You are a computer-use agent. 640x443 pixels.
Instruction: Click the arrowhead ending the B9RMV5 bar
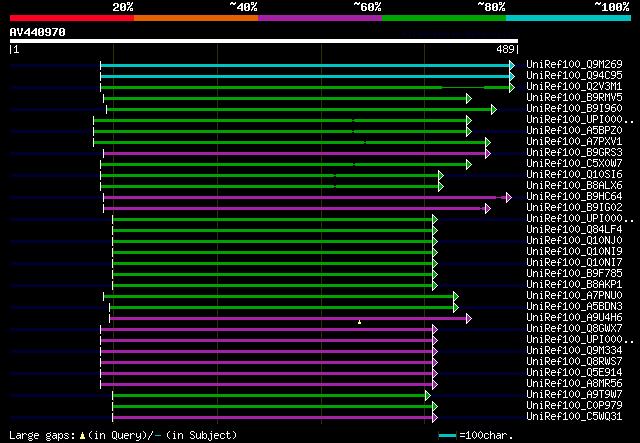point(469,98)
